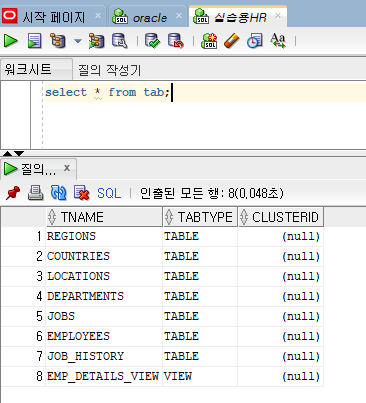The height and width of the screenshot is (403, 366).
Task: Click the delete row icon
Action: coord(82,193)
